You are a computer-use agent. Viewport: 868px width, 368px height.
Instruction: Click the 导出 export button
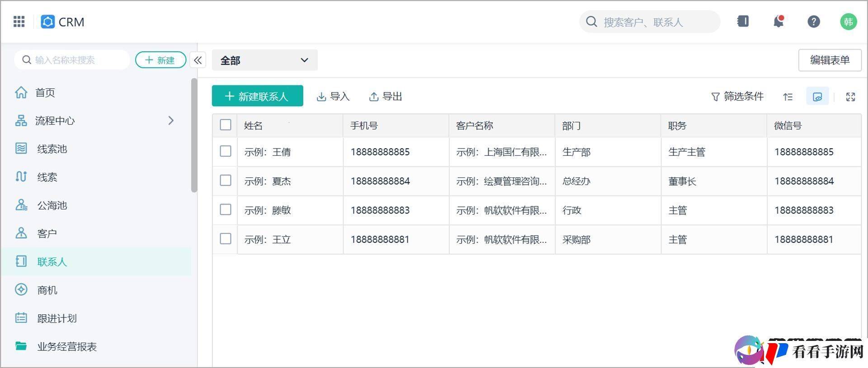386,96
